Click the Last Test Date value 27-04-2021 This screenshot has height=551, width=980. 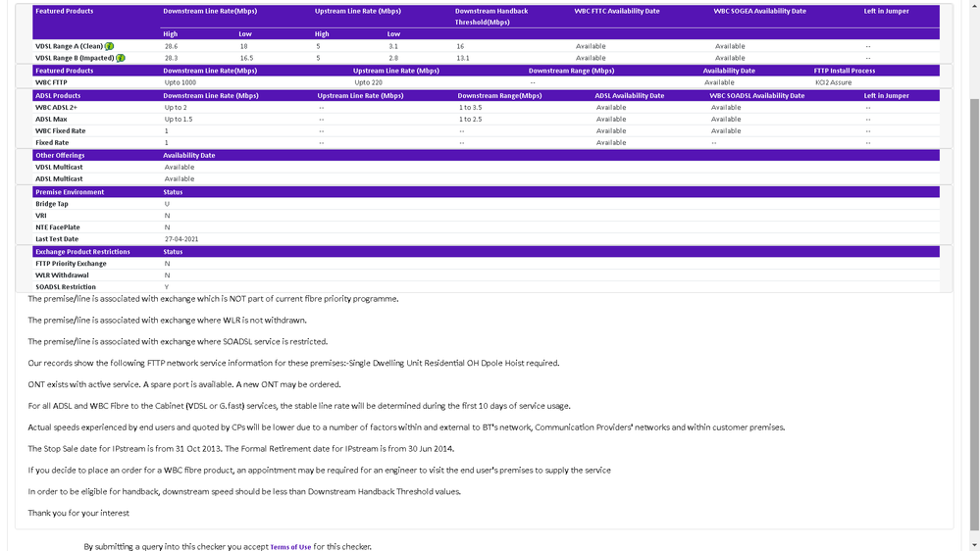181,239
